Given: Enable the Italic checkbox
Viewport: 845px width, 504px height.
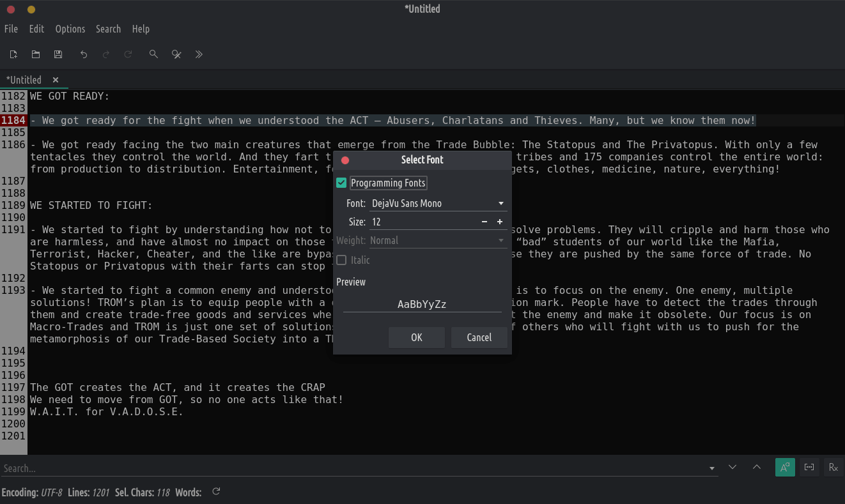Looking at the screenshot, I should pyautogui.click(x=341, y=260).
